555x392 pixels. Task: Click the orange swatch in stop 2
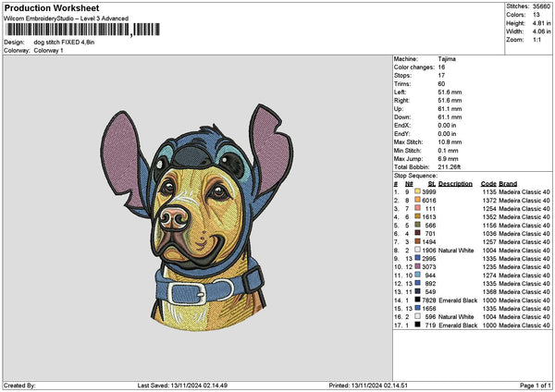point(417,201)
